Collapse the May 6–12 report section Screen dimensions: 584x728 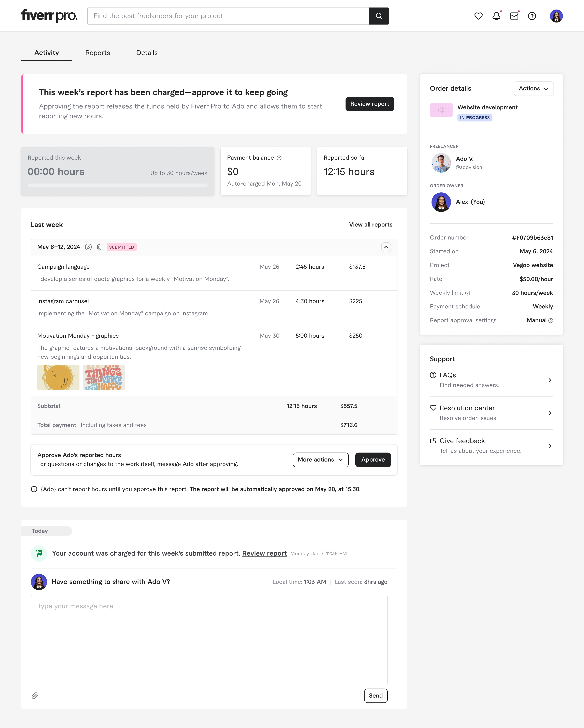pos(386,247)
